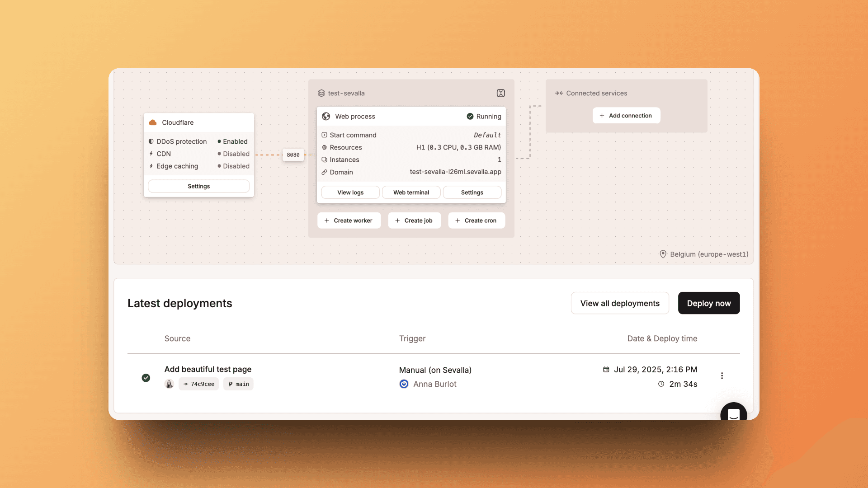Screen dimensions: 868x488
Task: Click the Default start command value
Action: (x=487, y=135)
